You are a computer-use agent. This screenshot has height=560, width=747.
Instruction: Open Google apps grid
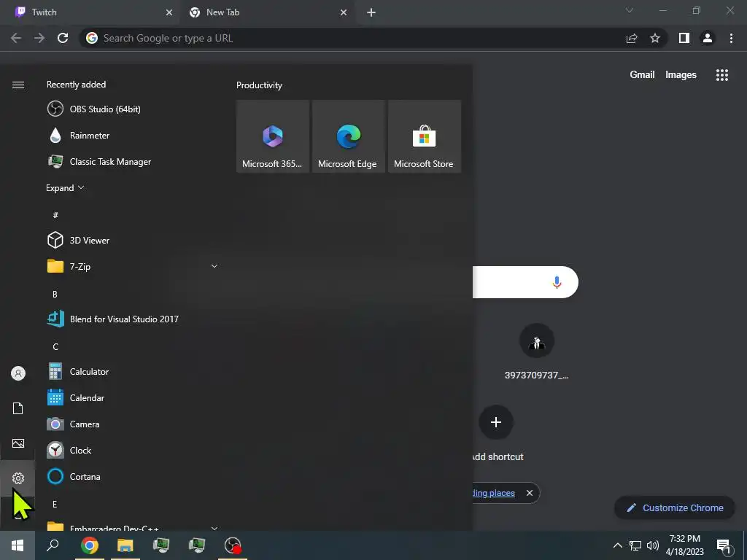point(721,75)
